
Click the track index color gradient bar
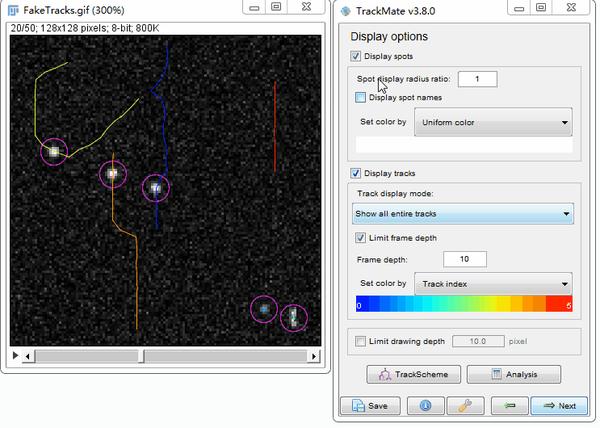tap(464, 304)
